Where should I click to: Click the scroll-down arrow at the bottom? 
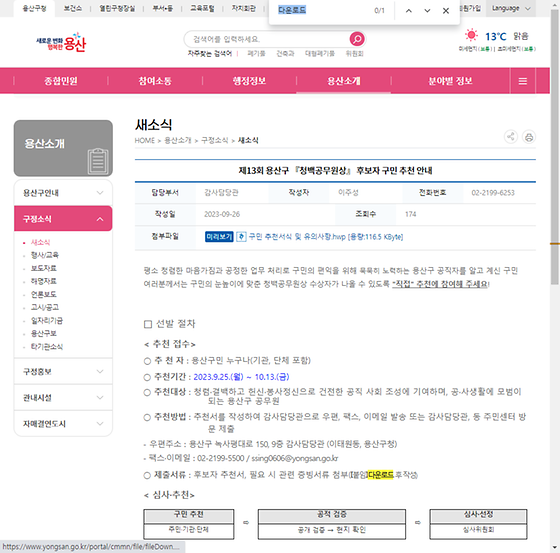click(555, 548)
